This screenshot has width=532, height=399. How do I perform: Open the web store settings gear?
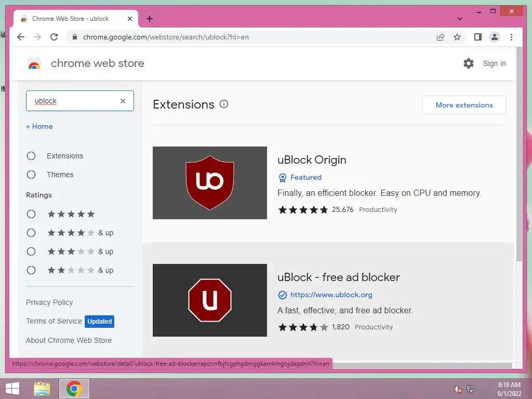click(x=469, y=63)
